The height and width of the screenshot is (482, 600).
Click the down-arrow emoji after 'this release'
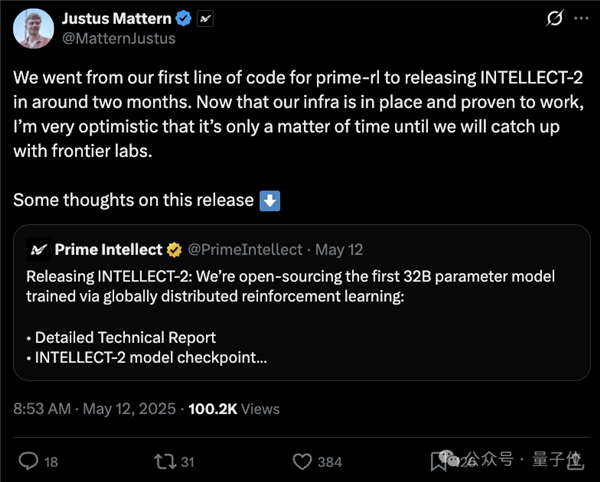click(270, 200)
